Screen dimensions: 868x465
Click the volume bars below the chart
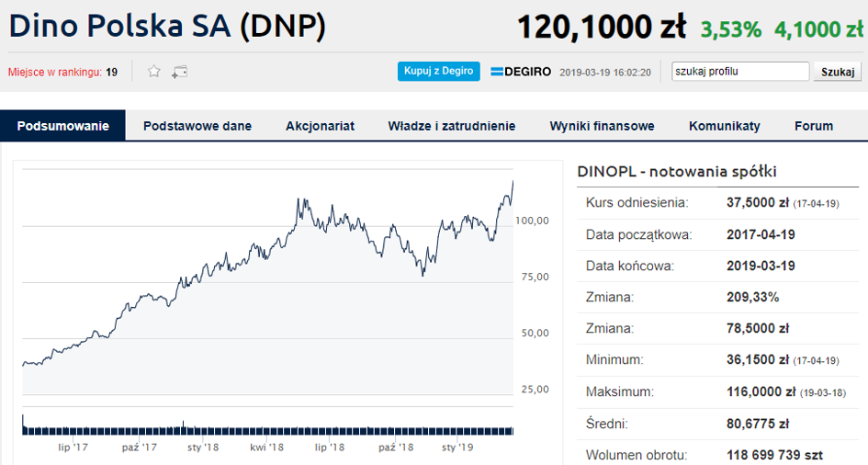click(266, 429)
